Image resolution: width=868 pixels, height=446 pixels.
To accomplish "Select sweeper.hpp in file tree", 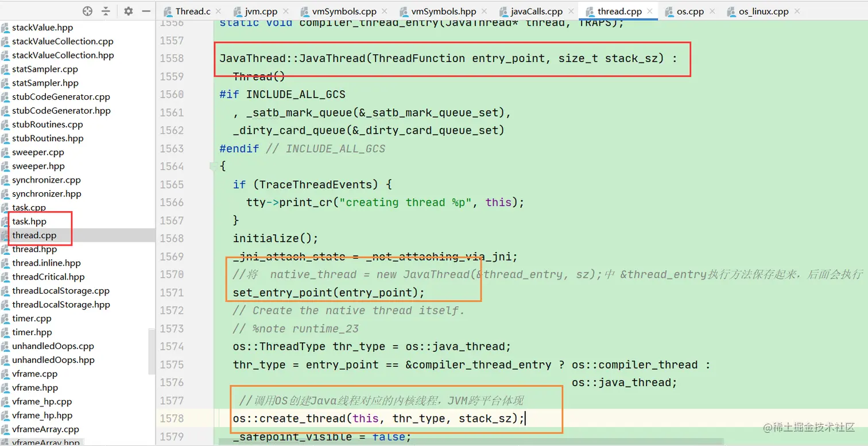I will point(38,166).
